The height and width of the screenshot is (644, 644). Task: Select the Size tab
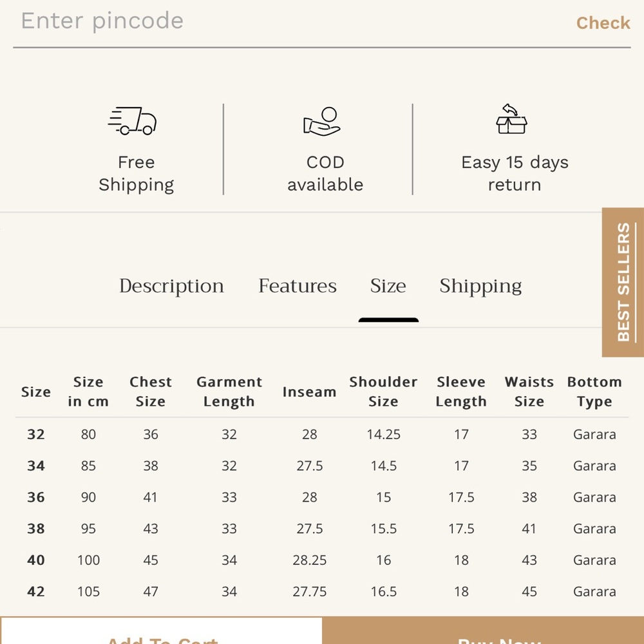pyautogui.click(x=388, y=286)
